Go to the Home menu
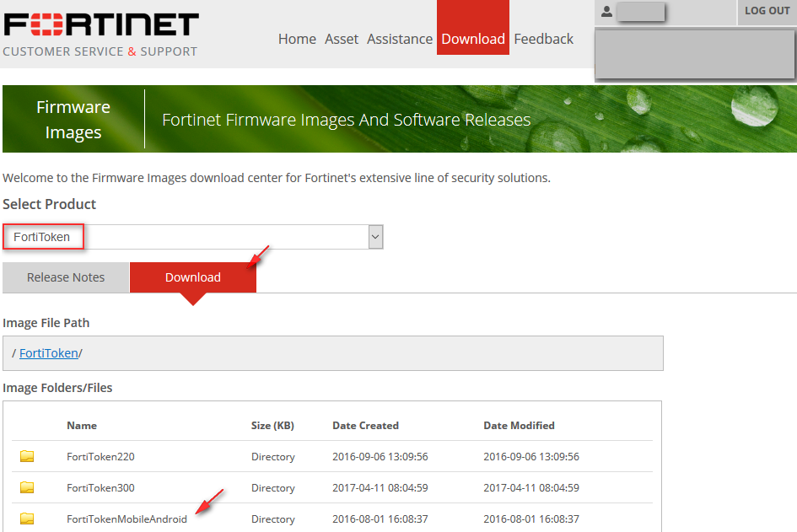 click(x=297, y=39)
